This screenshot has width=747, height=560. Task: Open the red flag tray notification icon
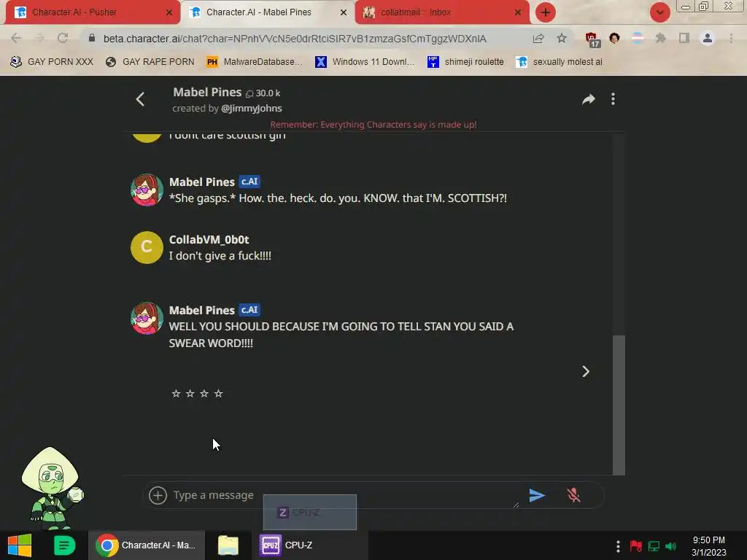click(636, 546)
